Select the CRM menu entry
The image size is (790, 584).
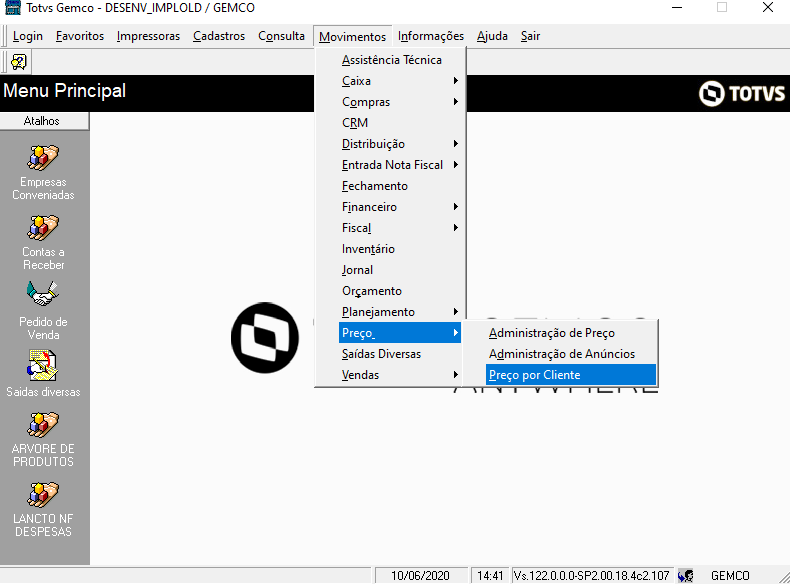click(x=400, y=123)
